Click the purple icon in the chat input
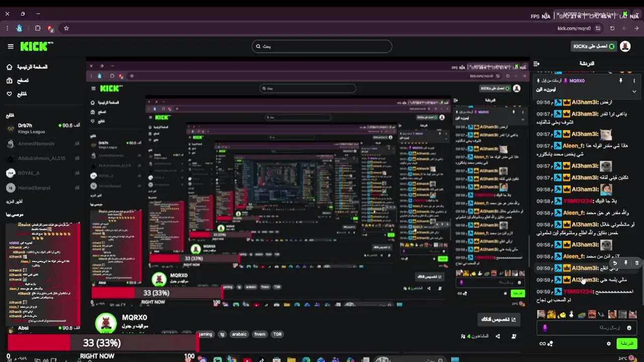Viewport: 644px width, 362px height. coord(544,328)
